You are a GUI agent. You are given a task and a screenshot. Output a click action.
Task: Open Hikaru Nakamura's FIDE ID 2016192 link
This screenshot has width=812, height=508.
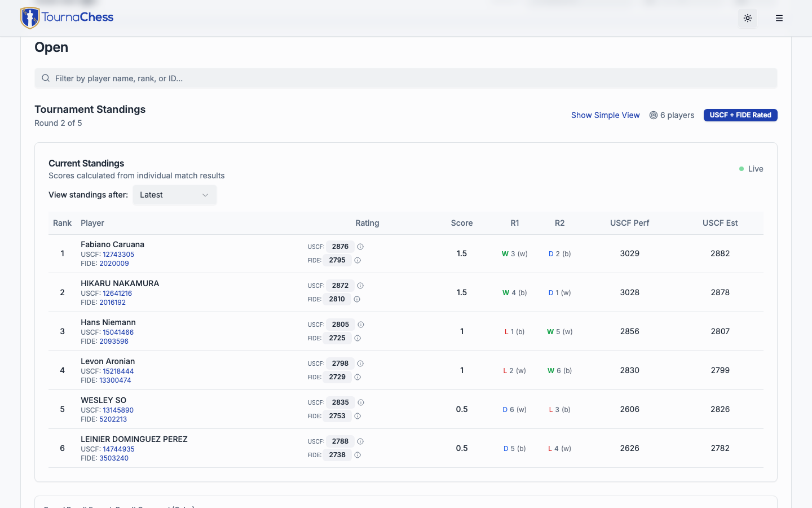tap(112, 303)
